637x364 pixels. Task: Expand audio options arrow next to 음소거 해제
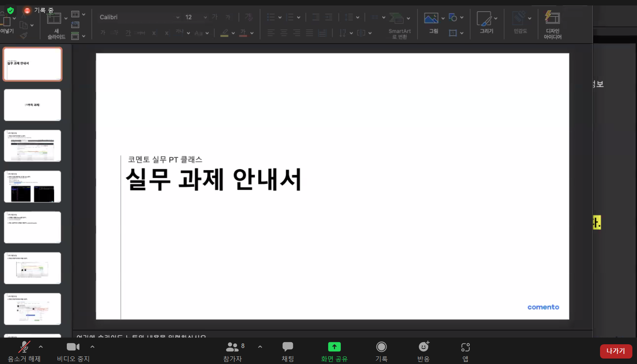pos(41,347)
